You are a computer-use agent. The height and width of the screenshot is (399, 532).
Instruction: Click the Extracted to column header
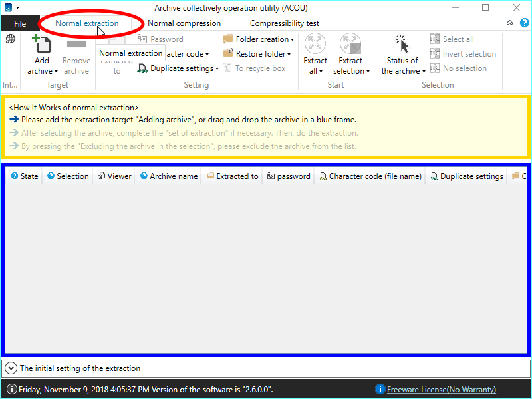click(x=232, y=176)
